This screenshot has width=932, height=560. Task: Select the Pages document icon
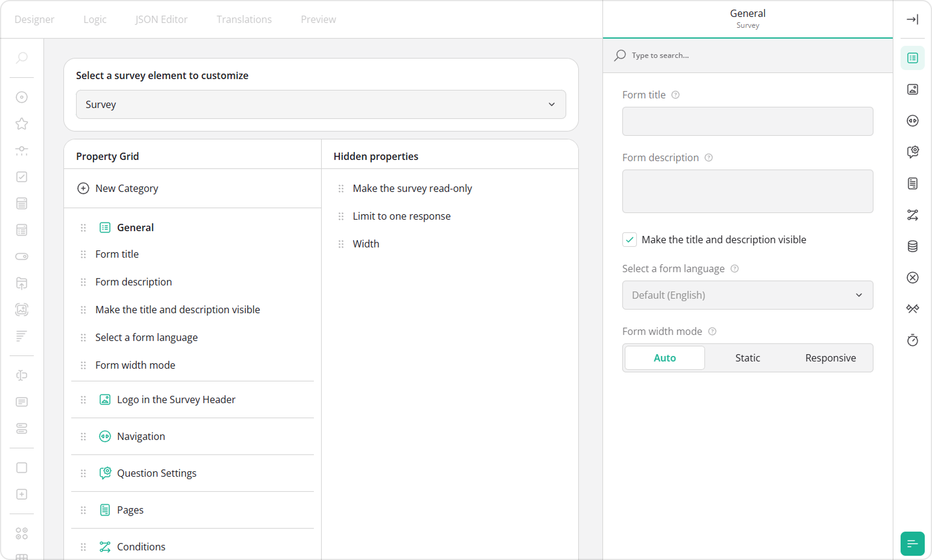tap(913, 183)
